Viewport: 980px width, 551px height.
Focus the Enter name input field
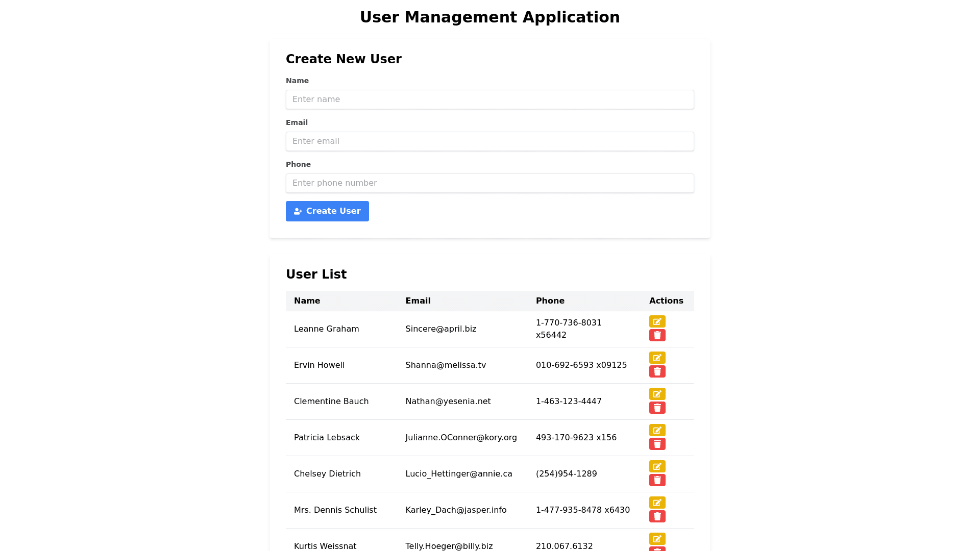coord(489,99)
